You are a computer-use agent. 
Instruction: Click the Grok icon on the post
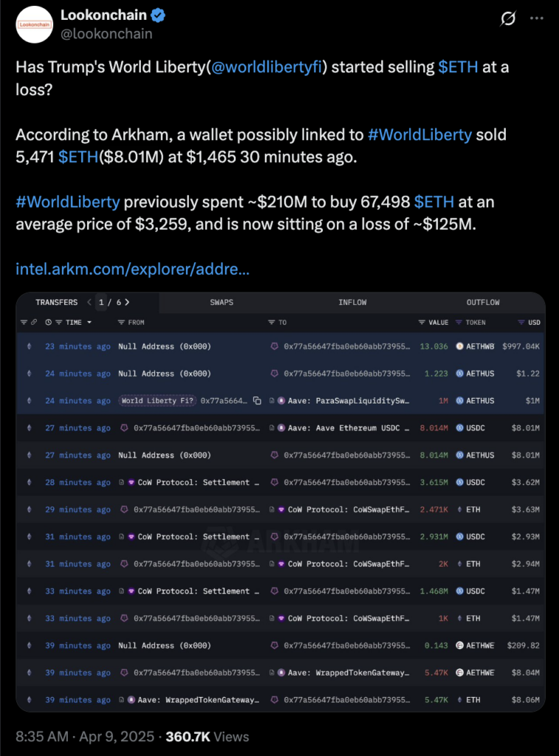pyautogui.click(x=508, y=19)
